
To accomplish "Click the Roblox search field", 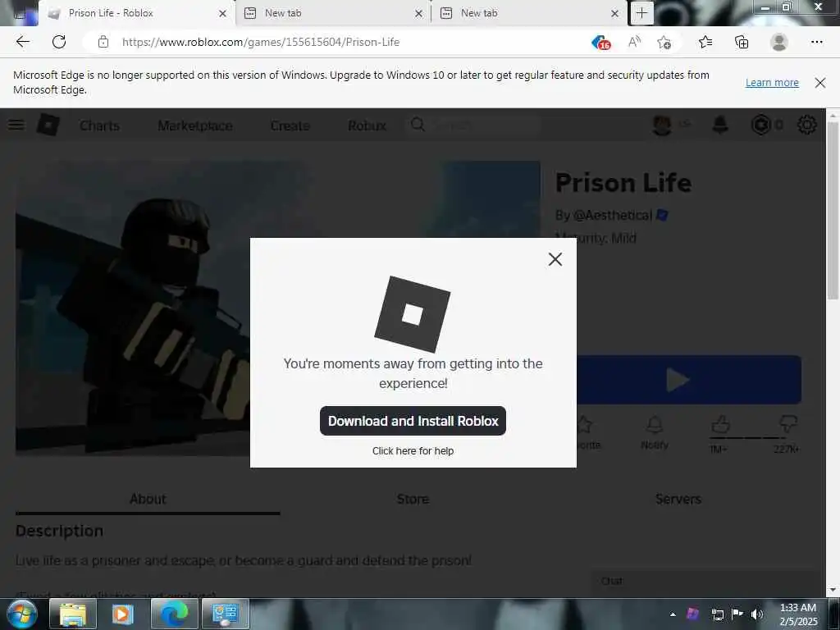I will point(473,125).
